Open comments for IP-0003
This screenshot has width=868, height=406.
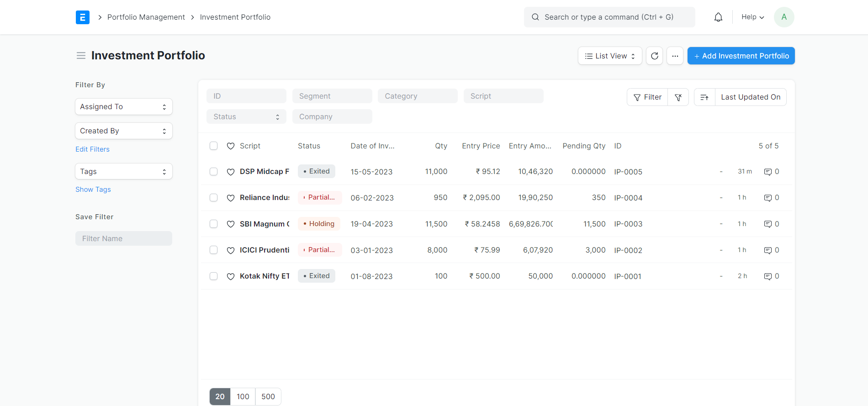point(772,224)
